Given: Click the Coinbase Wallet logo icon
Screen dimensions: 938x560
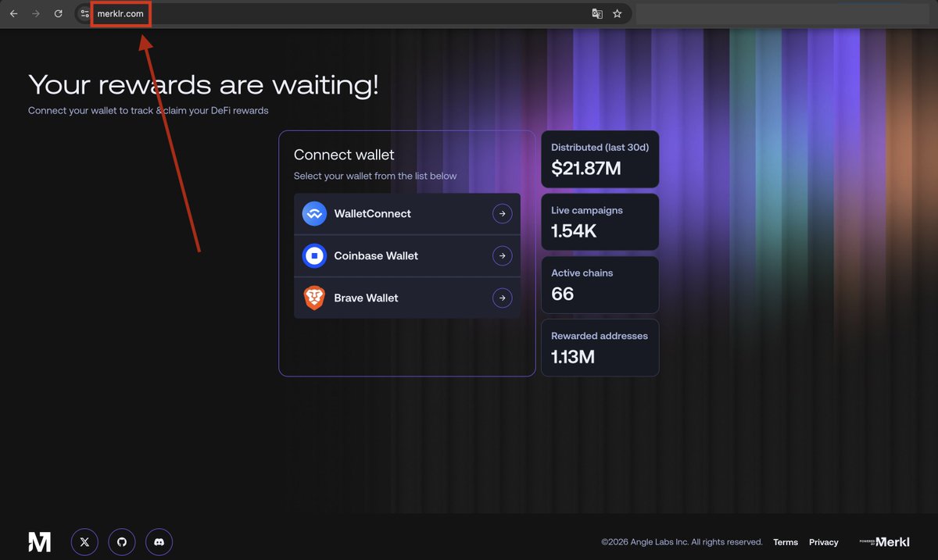Looking at the screenshot, I should point(314,256).
